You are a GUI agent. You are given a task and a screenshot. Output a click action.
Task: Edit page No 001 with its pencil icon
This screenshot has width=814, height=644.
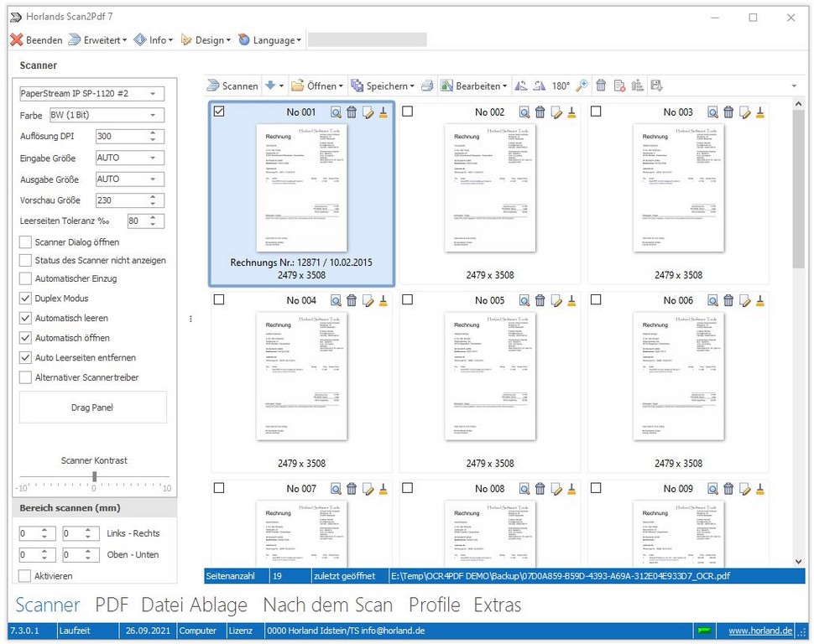pos(367,111)
